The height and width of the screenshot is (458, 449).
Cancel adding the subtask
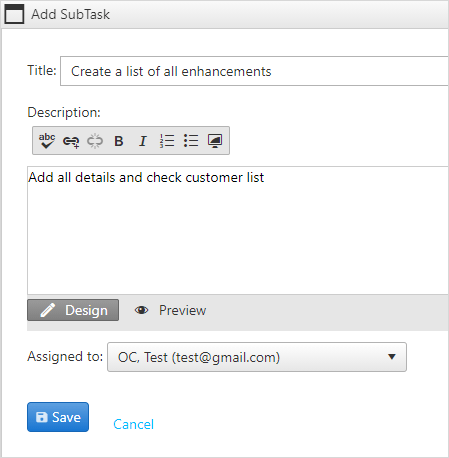coord(133,424)
